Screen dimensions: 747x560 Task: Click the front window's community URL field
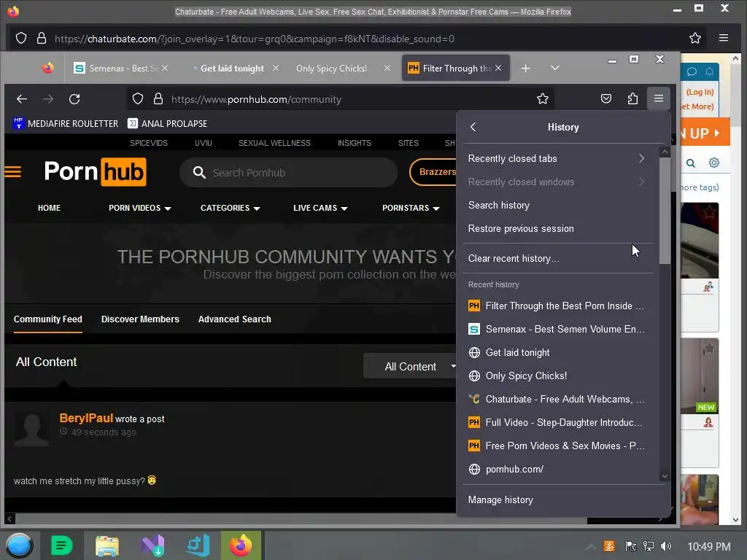pyautogui.click(x=340, y=99)
